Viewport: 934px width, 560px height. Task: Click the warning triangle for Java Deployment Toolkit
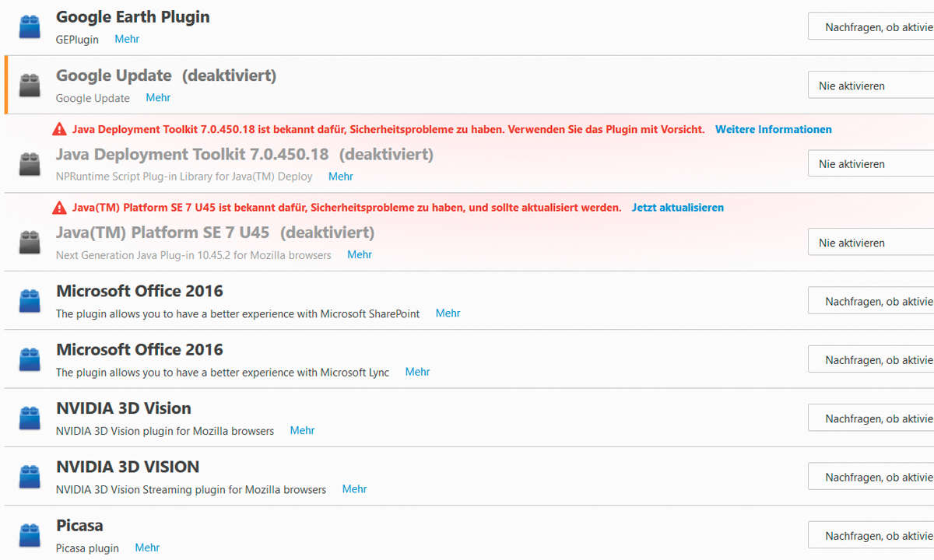point(60,129)
